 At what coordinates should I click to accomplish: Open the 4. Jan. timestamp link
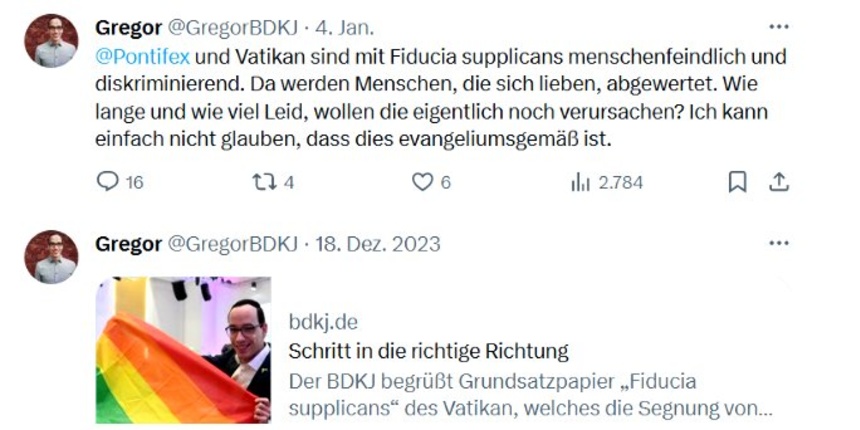[x=344, y=27]
